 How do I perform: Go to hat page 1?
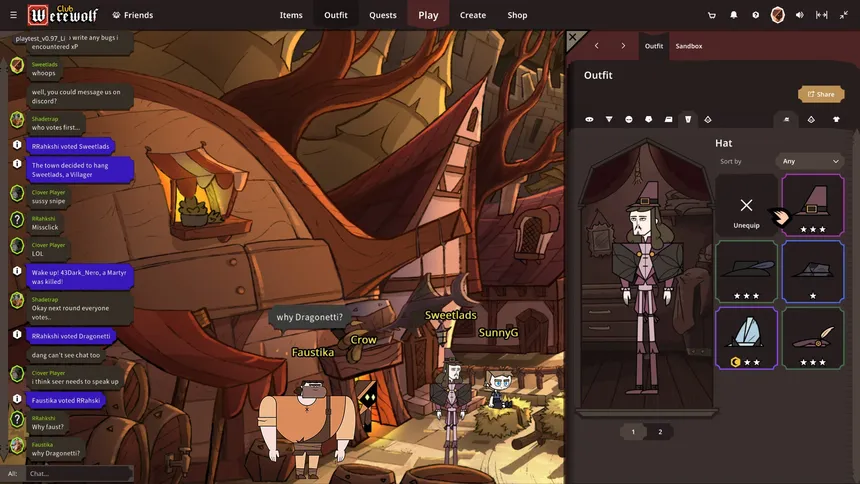(x=633, y=432)
